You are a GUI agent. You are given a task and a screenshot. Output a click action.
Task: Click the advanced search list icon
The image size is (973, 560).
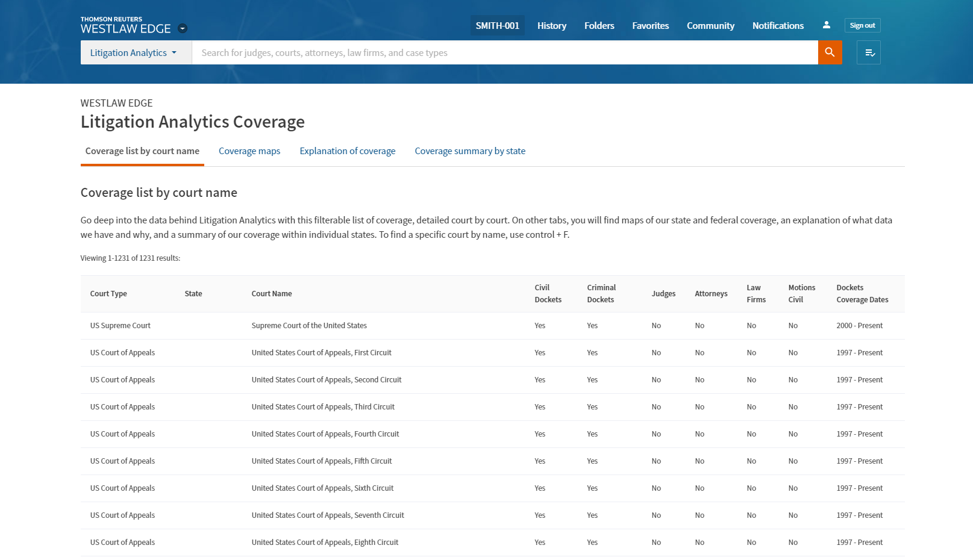[x=868, y=53]
